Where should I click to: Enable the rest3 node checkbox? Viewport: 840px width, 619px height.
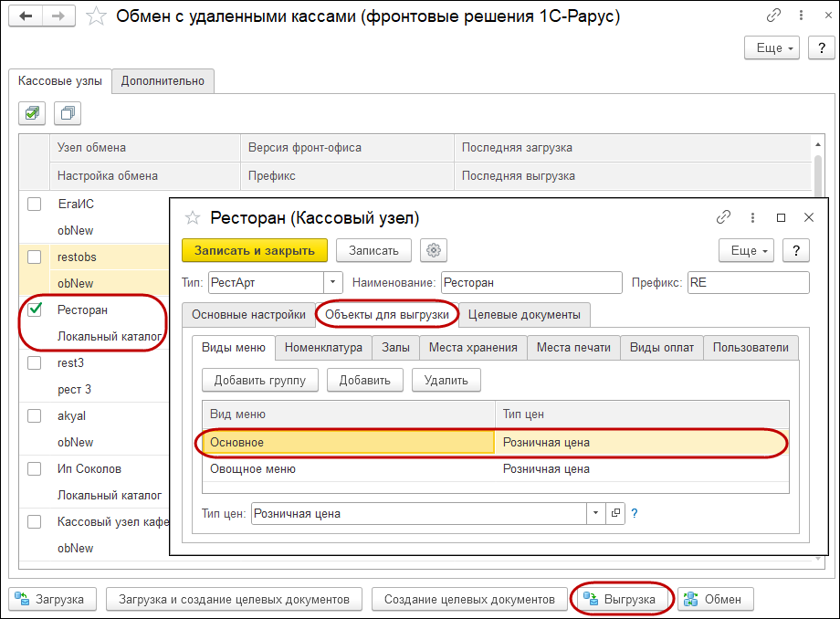tap(35, 362)
